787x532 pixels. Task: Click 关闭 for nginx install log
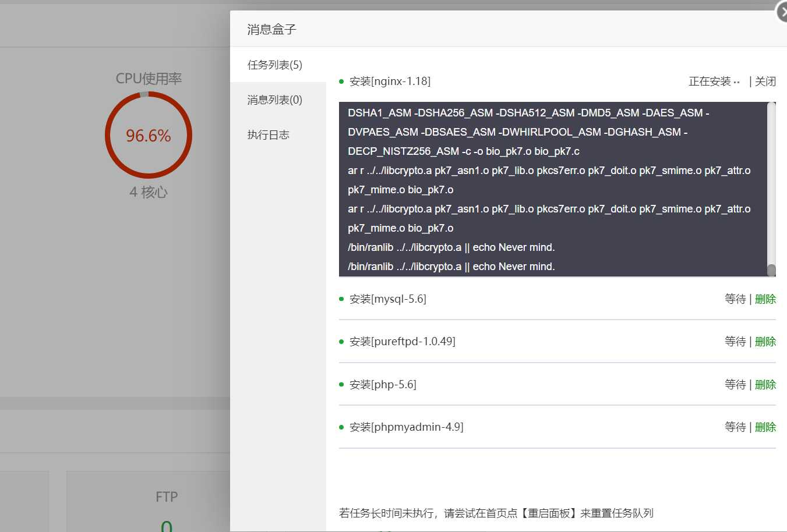click(x=765, y=81)
